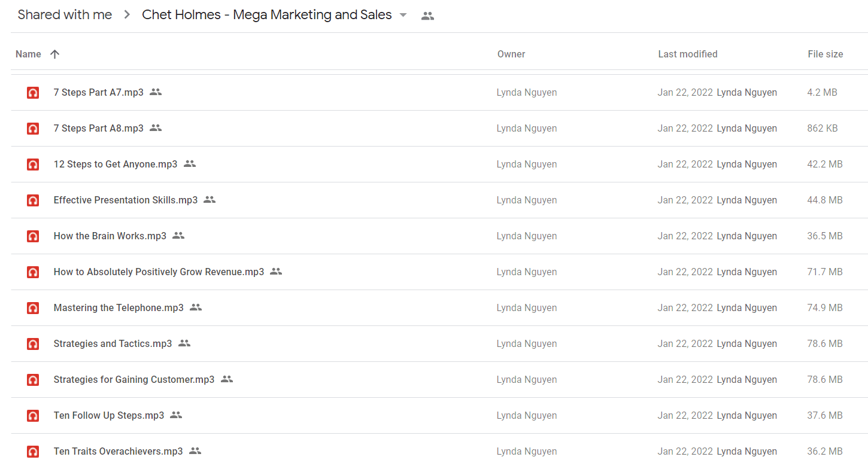Sort files by the Name column header
The height and width of the screenshot is (469, 868).
pyautogui.click(x=28, y=54)
